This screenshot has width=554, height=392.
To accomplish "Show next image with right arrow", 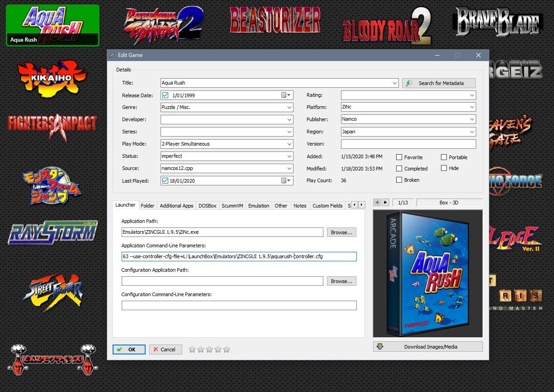I will tap(385, 203).
